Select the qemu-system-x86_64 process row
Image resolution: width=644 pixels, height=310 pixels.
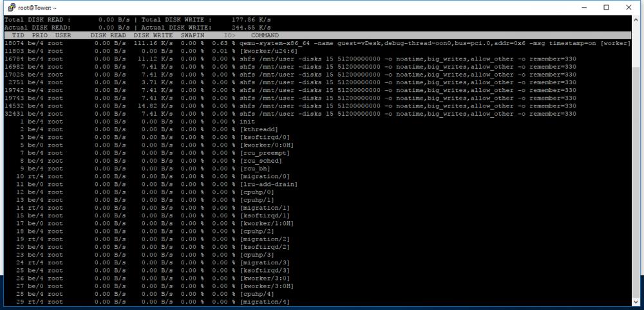pos(317,44)
